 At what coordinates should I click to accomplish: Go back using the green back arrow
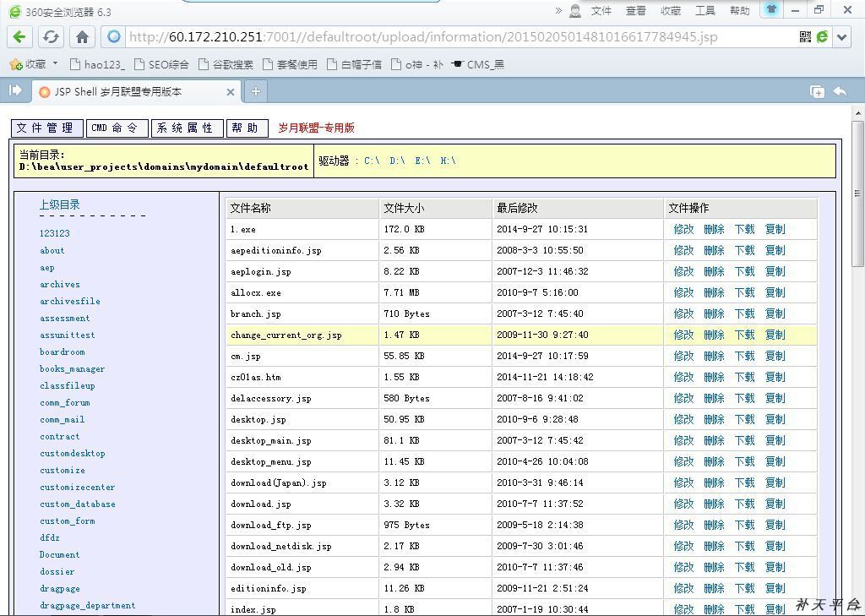click(19, 37)
